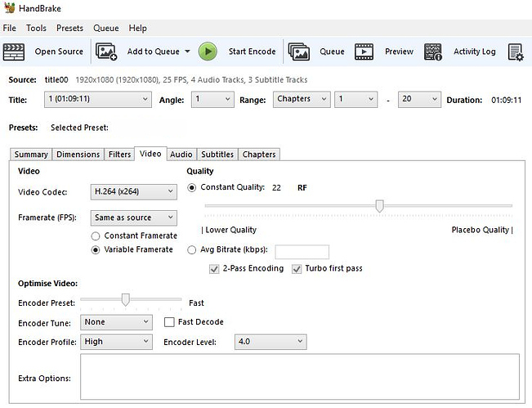532x408 pixels.
Task: Click the Start Encode label
Action: click(252, 52)
